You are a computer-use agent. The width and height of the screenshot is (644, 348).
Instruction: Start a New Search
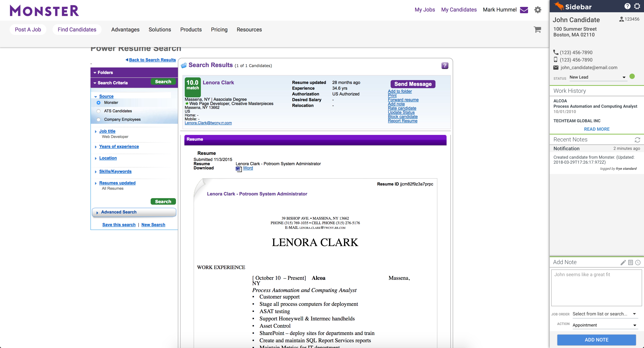point(153,225)
